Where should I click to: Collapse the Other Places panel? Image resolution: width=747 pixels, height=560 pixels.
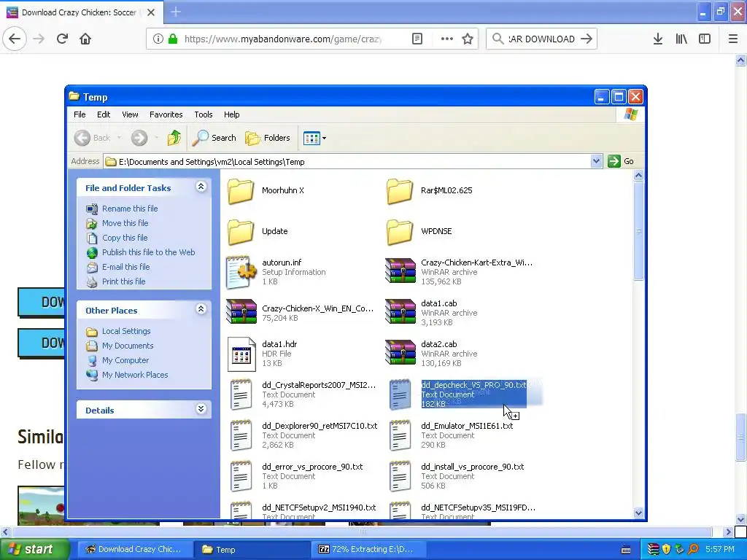pyautogui.click(x=201, y=309)
